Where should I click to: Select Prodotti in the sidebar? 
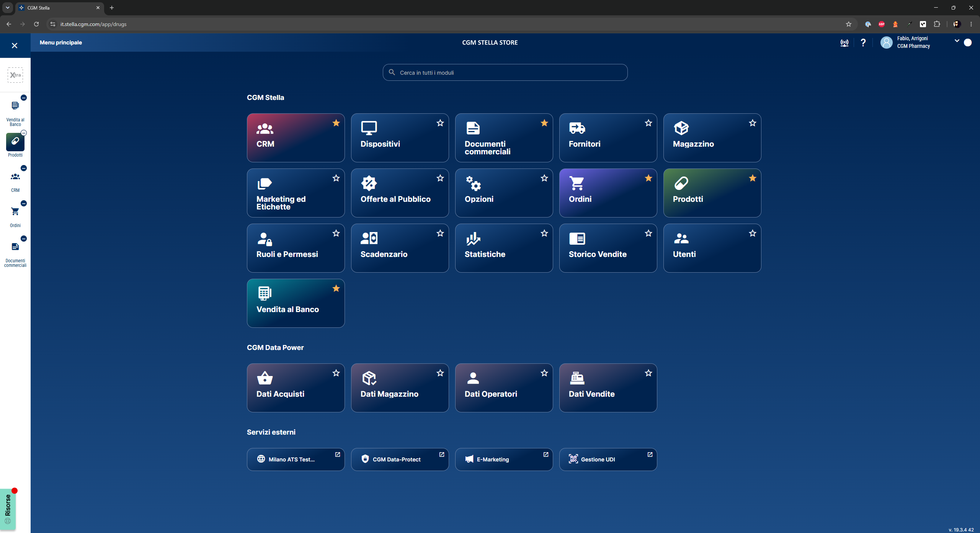click(x=15, y=146)
